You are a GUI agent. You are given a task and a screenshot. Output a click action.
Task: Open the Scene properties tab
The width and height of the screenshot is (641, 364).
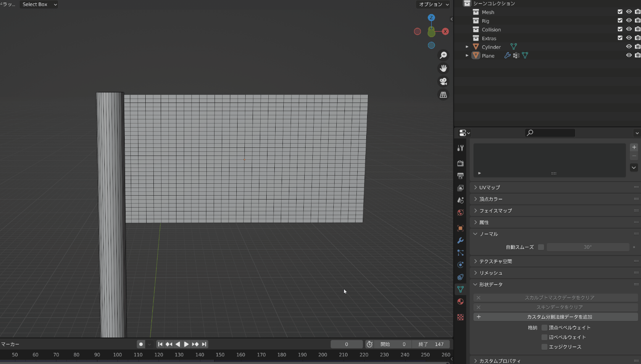tap(460, 200)
